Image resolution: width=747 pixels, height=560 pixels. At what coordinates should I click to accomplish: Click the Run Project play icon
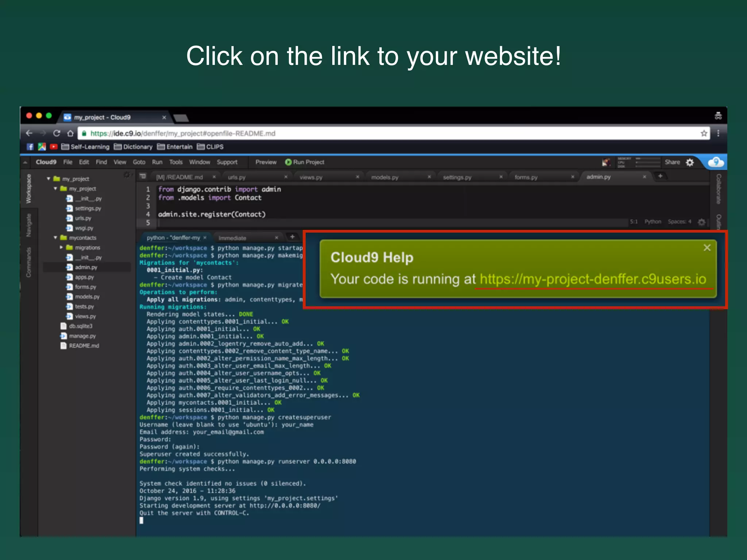pyautogui.click(x=288, y=162)
